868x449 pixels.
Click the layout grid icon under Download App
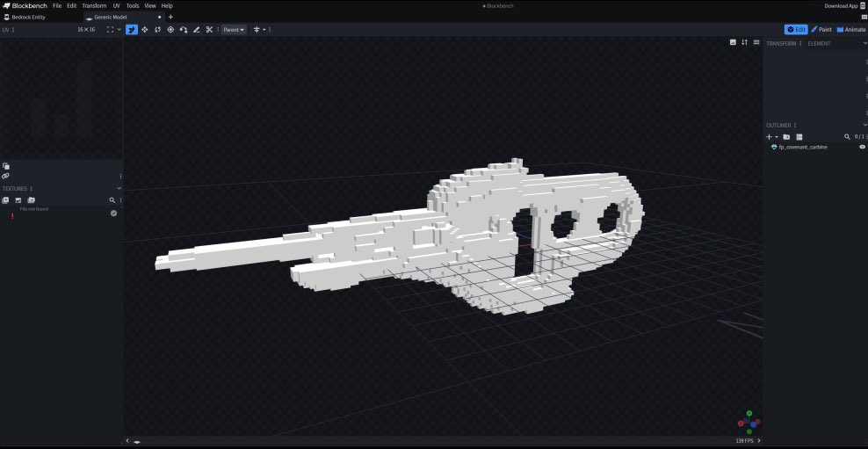(x=864, y=18)
